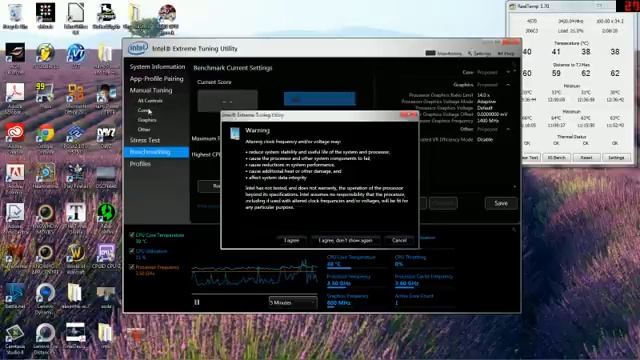Image resolution: width=640 pixels, height=360 pixels.
Task: Pause the XTU monitoring graph
Action: (x=197, y=302)
